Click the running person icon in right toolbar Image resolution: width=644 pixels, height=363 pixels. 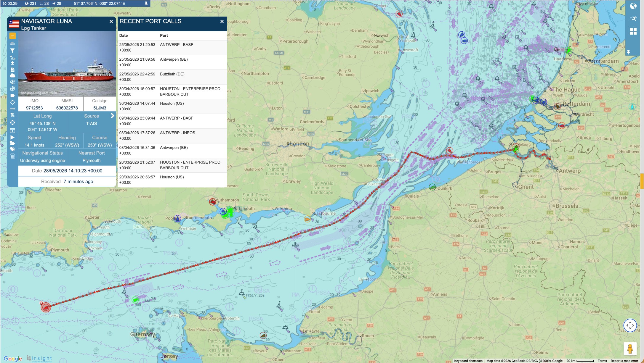633,19
